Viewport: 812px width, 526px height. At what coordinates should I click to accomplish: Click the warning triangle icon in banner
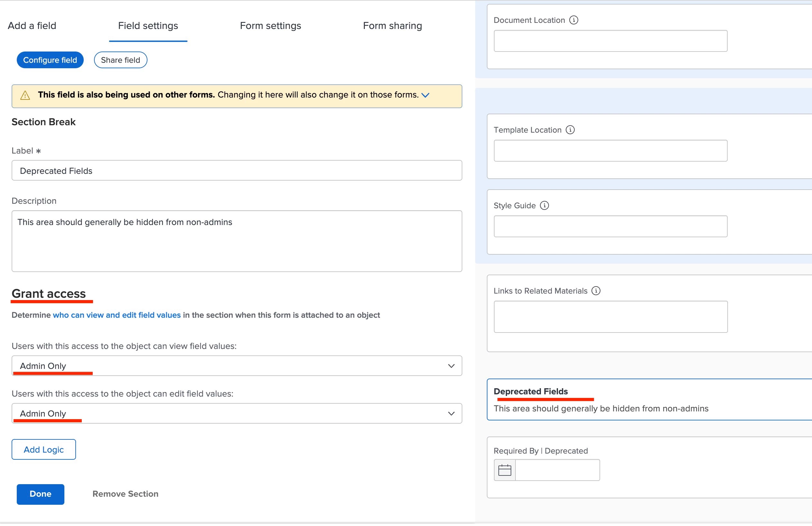25,95
